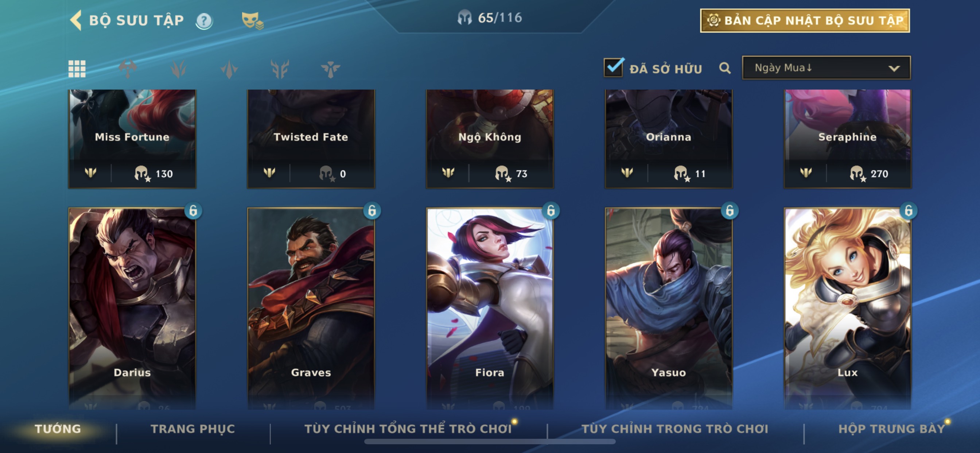Expand the Ngày Mua sort dropdown
Viewport: 980px width, 453px height.
click(x=826, y=68)
